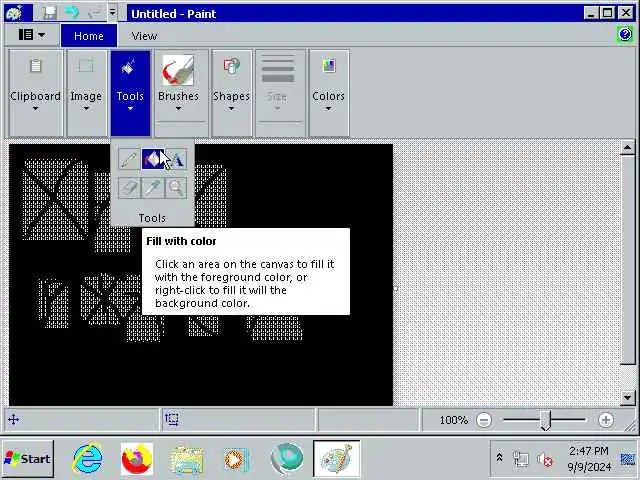Viewport: 640px width, 480px height.
Task: Expand the Shapes group
Action: [x=231, y=93]
